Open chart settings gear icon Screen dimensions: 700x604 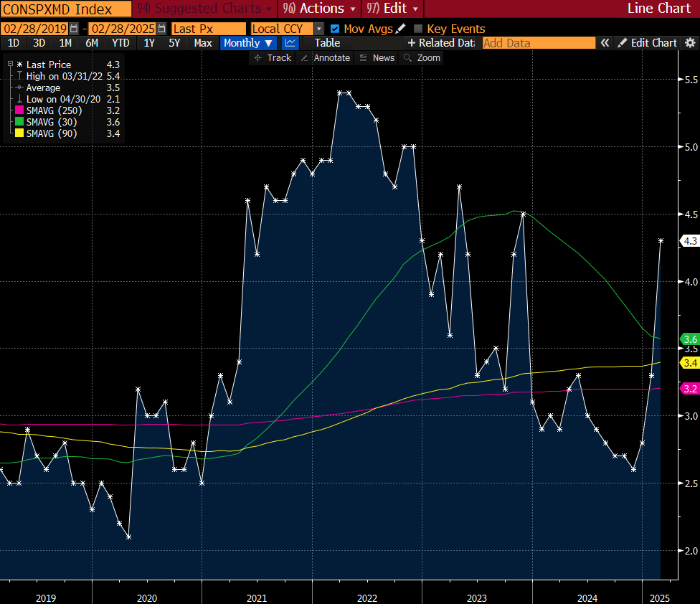point(690,43)
